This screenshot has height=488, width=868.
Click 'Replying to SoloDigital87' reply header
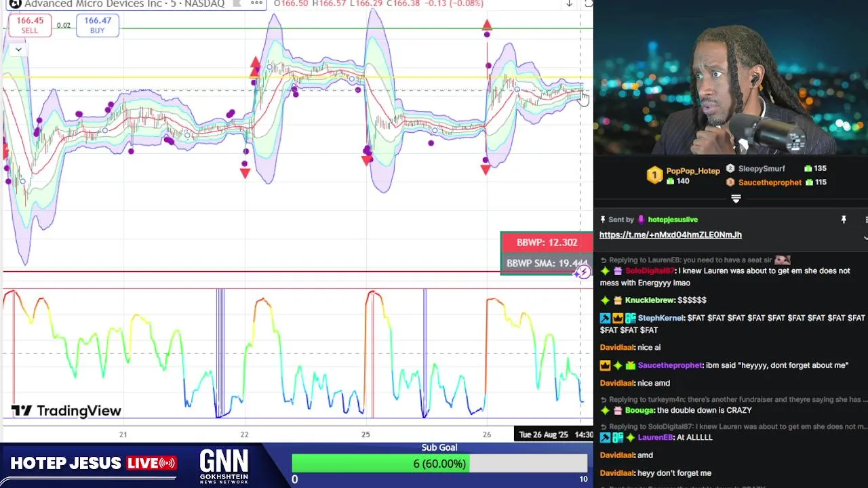pos(734,426)
